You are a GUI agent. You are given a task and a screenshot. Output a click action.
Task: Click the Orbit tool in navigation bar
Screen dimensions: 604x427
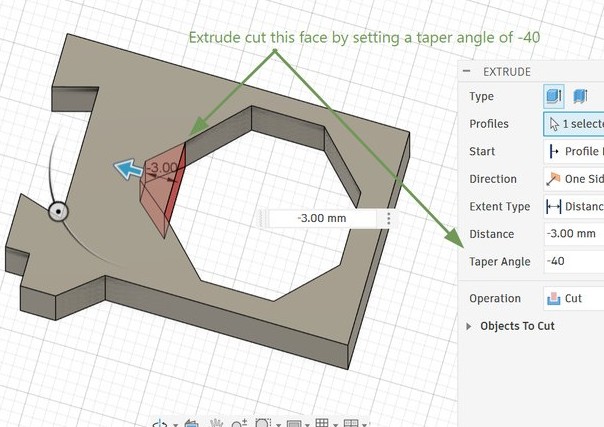[x=160, y=424]
